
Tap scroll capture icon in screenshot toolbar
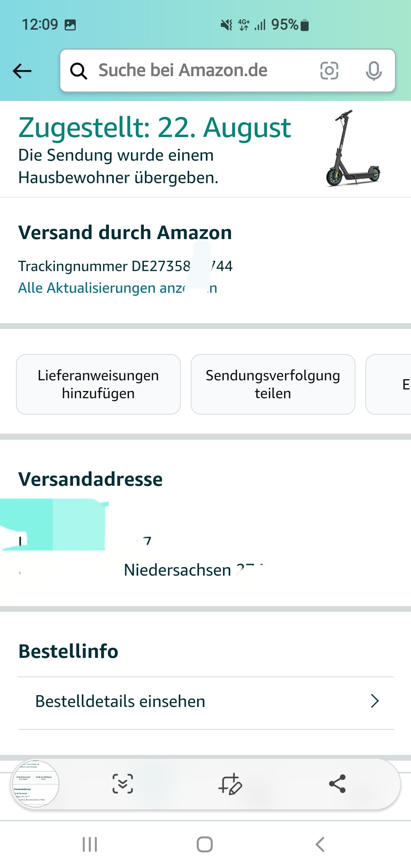tap(123, 783)
